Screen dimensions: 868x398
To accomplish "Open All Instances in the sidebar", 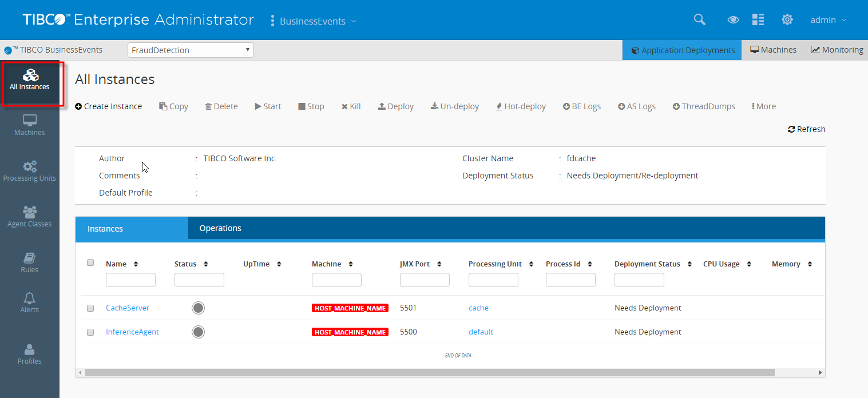I will (30, 81).
